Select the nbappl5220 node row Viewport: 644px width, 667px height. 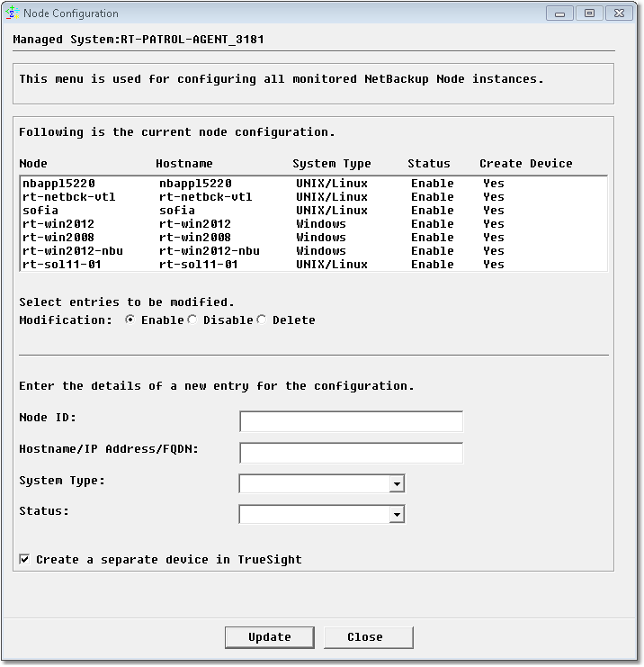click(x=58, y=184)
